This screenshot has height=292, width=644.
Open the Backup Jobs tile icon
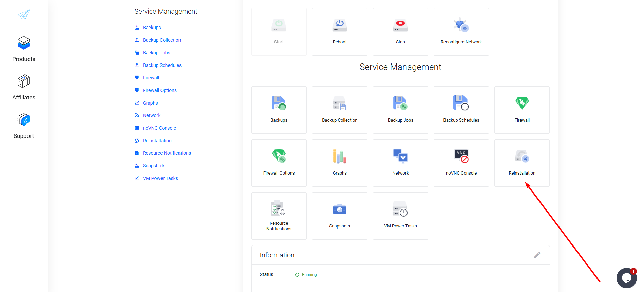400,103
